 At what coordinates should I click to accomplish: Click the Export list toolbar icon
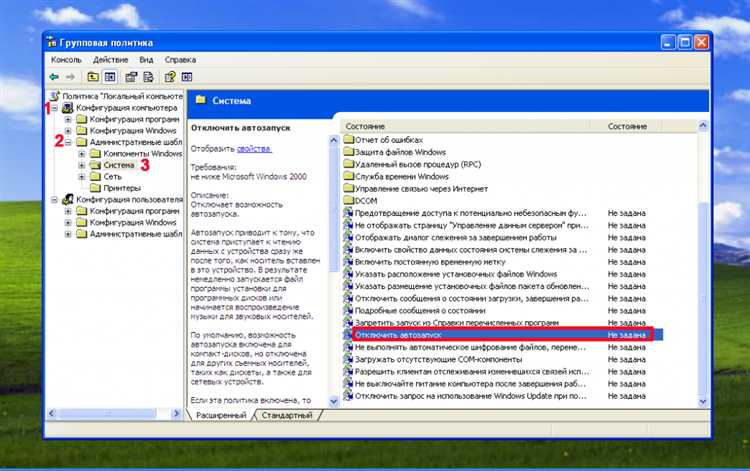[x=148, y=77]
